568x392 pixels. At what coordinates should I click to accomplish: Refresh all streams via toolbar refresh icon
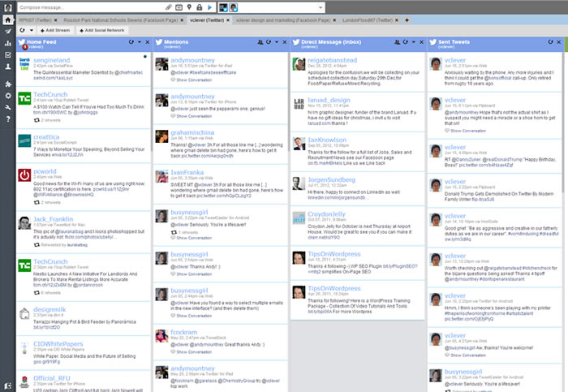(x=23, y=30)
